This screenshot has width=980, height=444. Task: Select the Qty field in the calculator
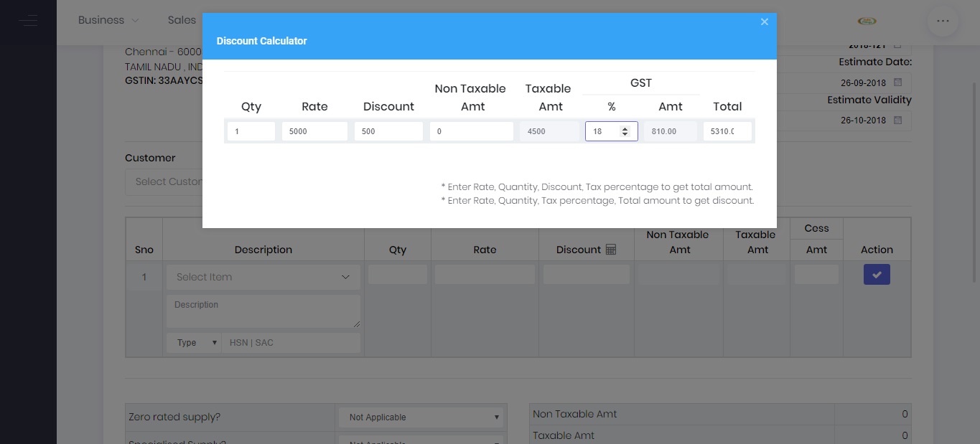[251, 131]
